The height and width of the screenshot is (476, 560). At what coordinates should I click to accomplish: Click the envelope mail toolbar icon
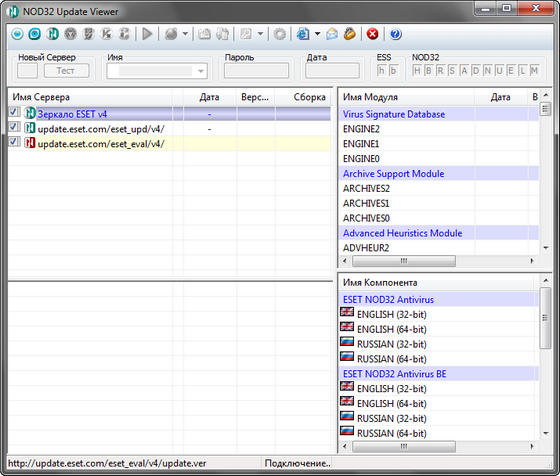(x=332, y=34)
